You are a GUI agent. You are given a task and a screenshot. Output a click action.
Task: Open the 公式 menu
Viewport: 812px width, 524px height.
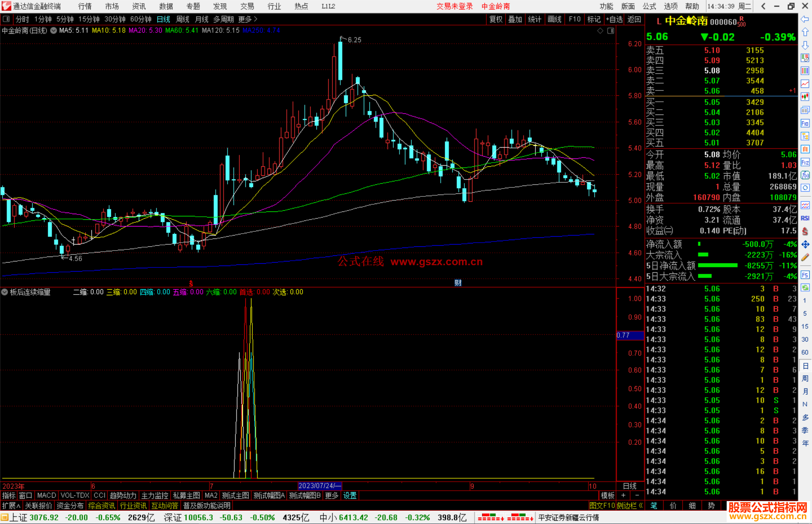pyautogui.click(x=649, y=6)
